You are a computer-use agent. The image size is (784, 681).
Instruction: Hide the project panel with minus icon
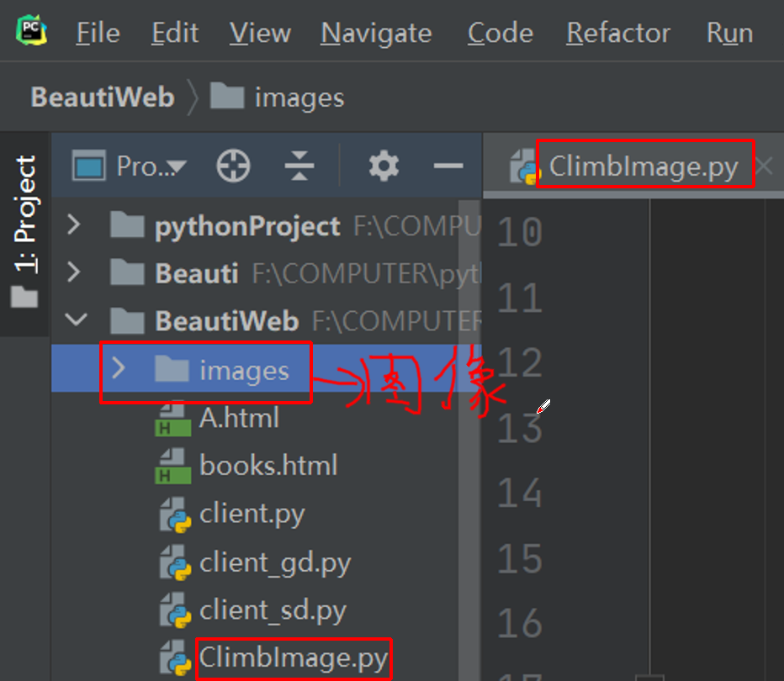click(448, 166)
